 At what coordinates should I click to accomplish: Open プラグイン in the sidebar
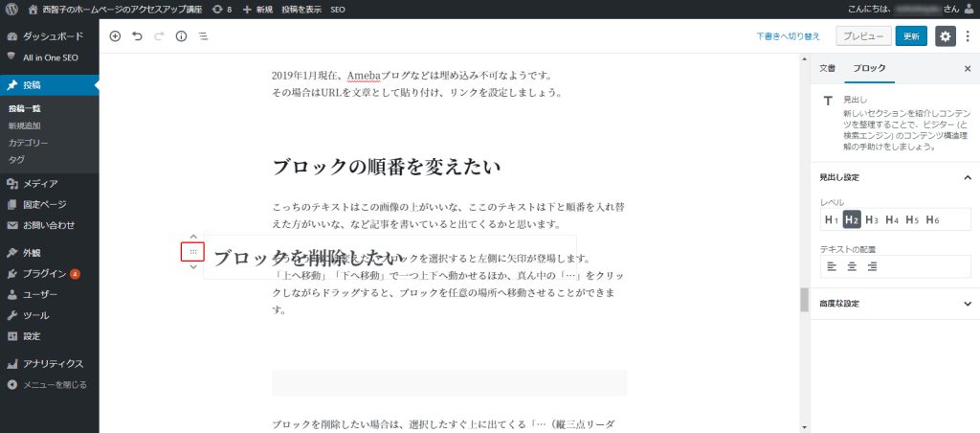pos(50,273)
